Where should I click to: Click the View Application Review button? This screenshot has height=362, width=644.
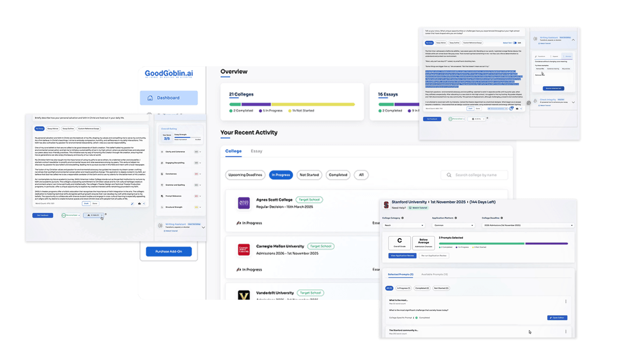pyautogui.click(x=402, y=256)
